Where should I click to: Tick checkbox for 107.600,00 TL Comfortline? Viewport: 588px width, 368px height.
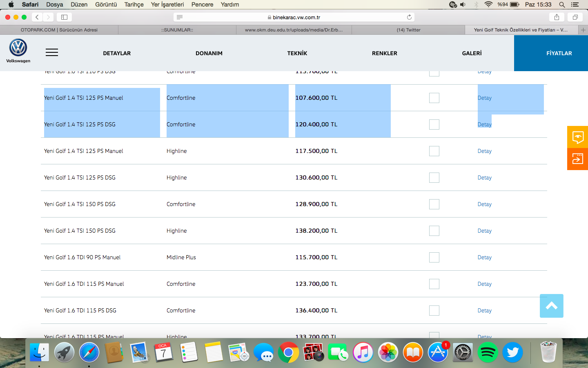434,98
